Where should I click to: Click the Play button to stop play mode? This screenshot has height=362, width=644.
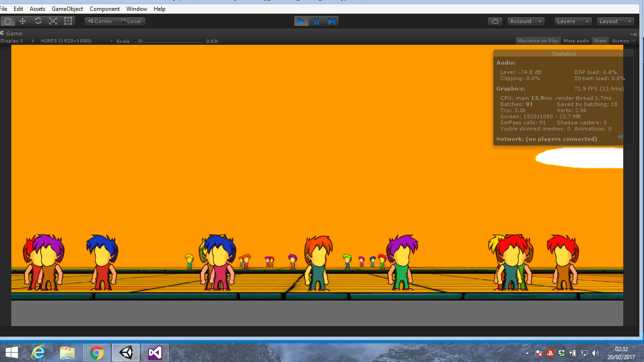301,21
